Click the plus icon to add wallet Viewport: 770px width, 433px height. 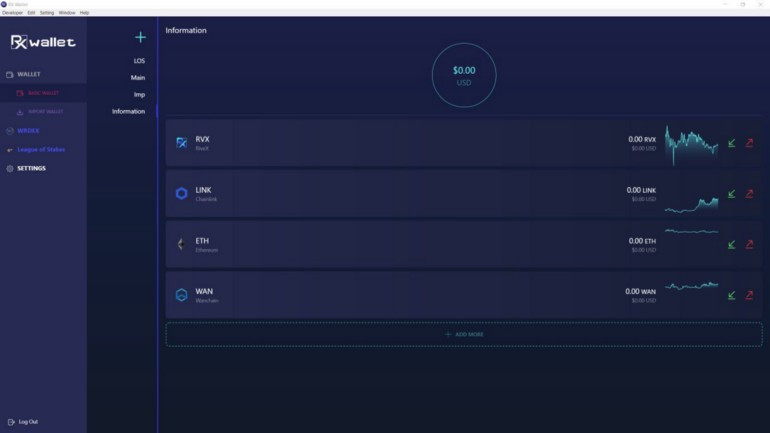coord(140,37)
